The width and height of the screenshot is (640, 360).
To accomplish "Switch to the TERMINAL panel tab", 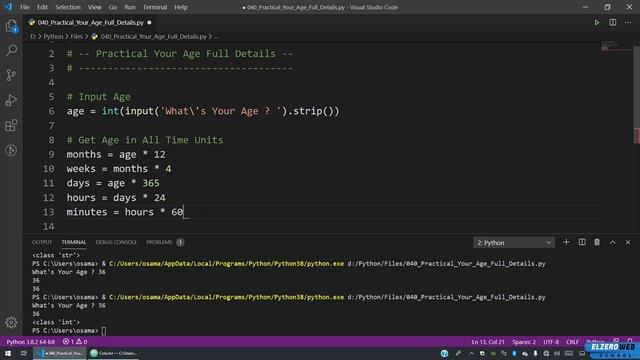I will pyautogui.click(x=74, y=242).
